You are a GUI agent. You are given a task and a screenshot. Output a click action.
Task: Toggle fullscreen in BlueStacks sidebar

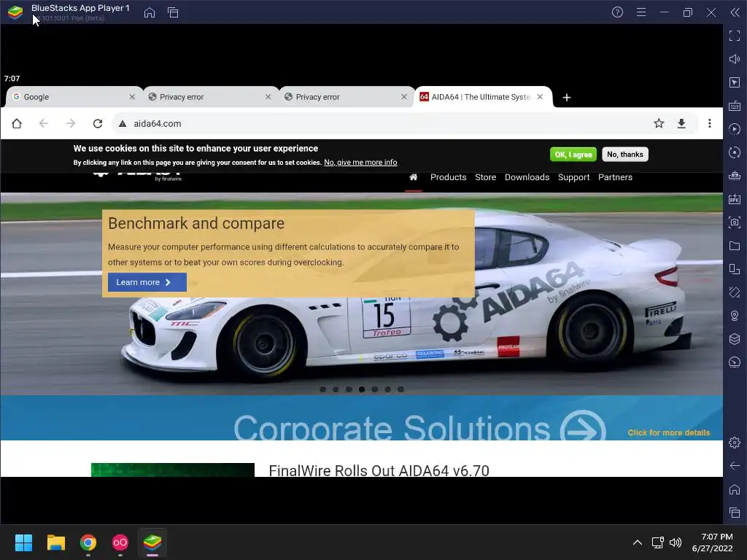(x=735, y=36)
